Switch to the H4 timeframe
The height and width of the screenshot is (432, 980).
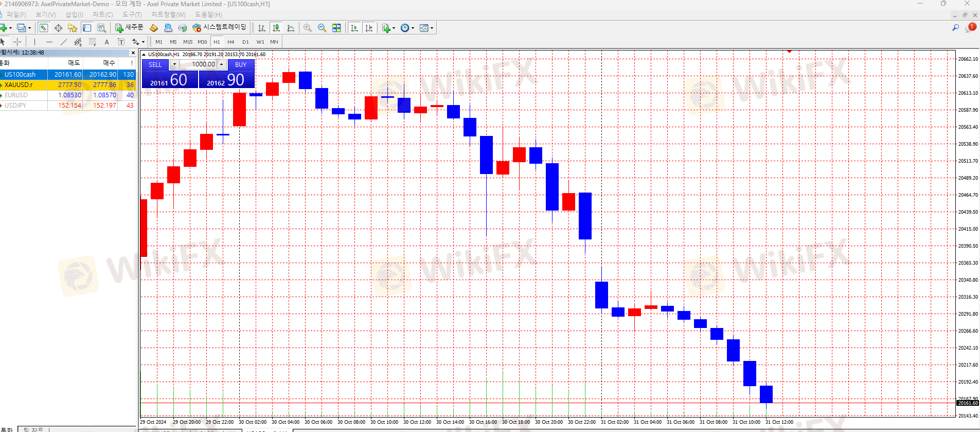231,42
